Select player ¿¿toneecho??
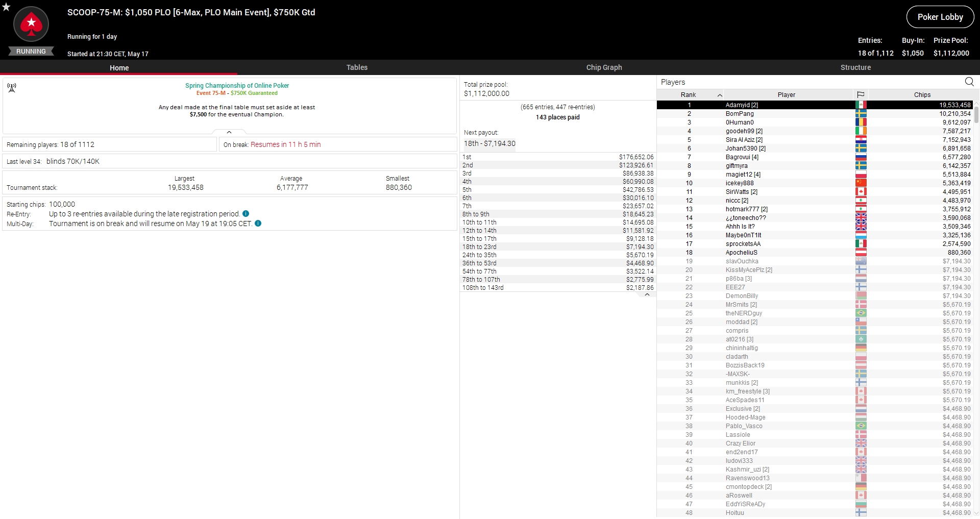The width and height of the screenshot is (980, 519). click(x=815, y=218)
